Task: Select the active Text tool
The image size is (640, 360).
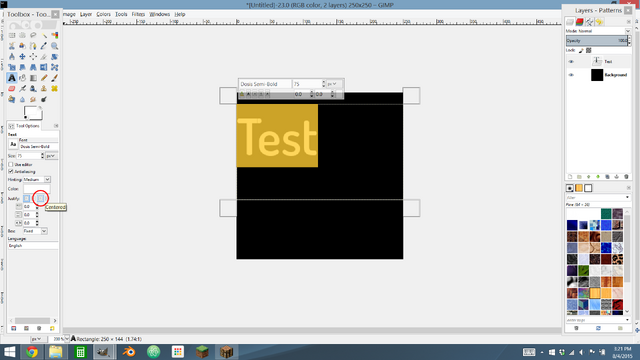Action: (12, 78)
